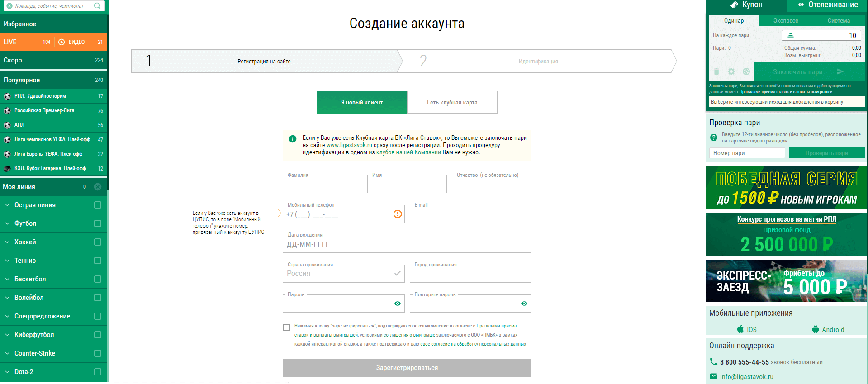Click the round clock icon in coupon toolbar
The width and height of the screenshot is (868, 384).
point(746,71)
